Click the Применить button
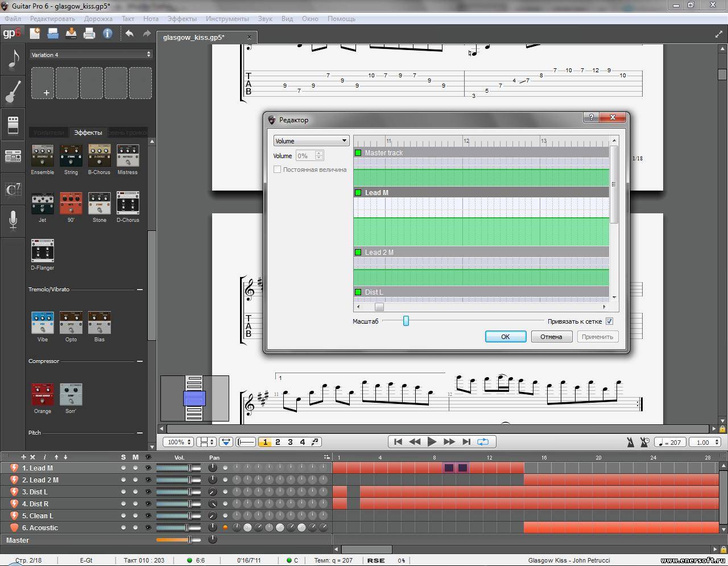 [597, 337]
